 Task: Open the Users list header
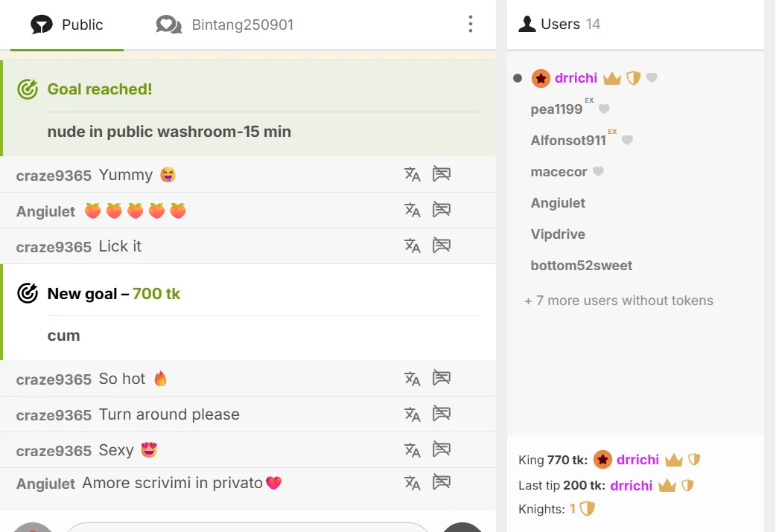(559, 24)
